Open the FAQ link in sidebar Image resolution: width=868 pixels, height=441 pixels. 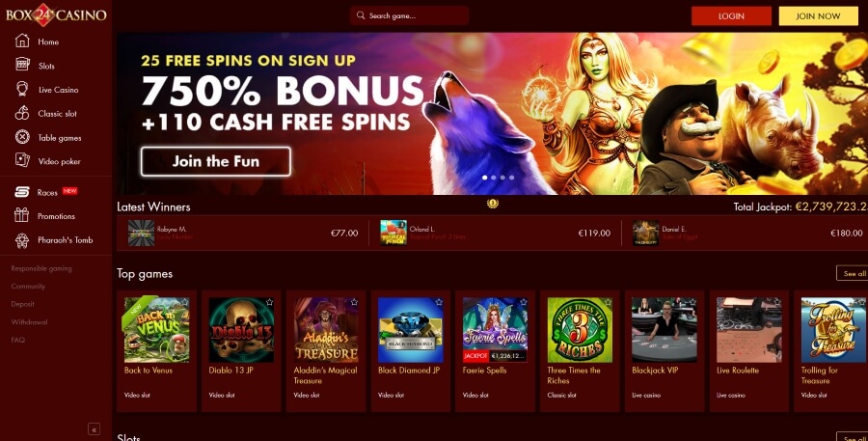pyautogui.click(x=17, y=340)
